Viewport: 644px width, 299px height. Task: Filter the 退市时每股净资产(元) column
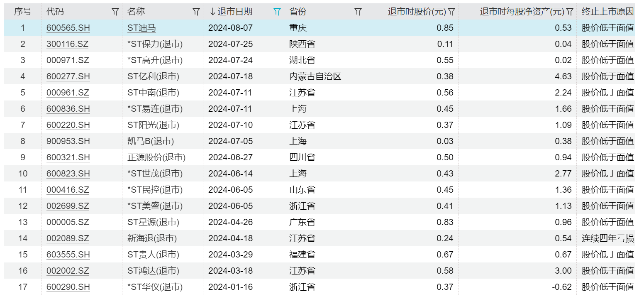[x=570, y=12]
